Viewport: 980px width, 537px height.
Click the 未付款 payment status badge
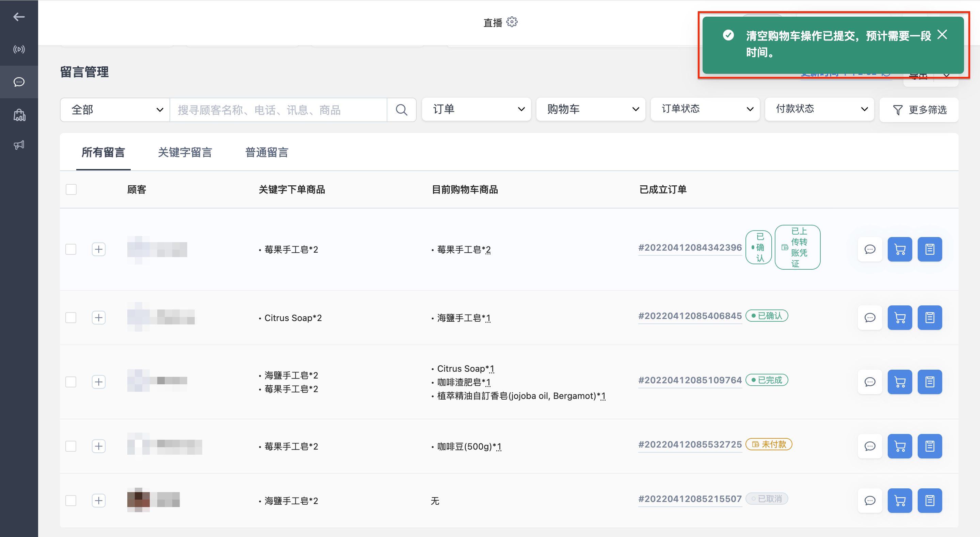769,444
